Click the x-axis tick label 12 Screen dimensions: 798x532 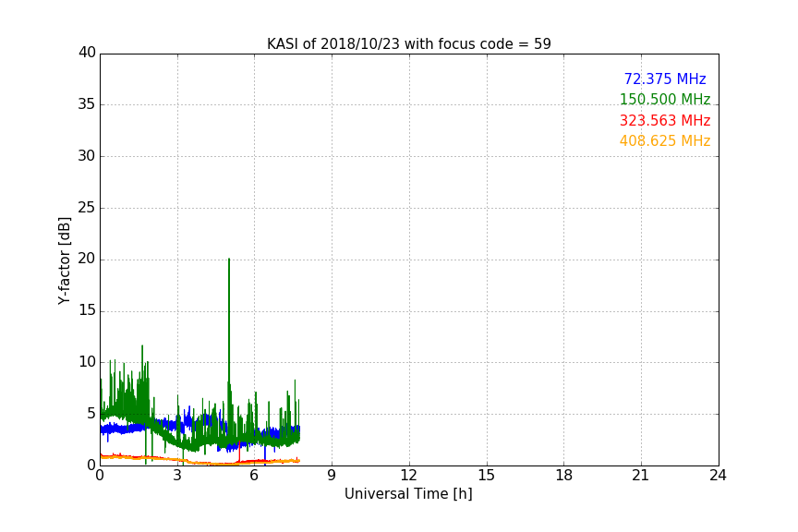[408, 476]
